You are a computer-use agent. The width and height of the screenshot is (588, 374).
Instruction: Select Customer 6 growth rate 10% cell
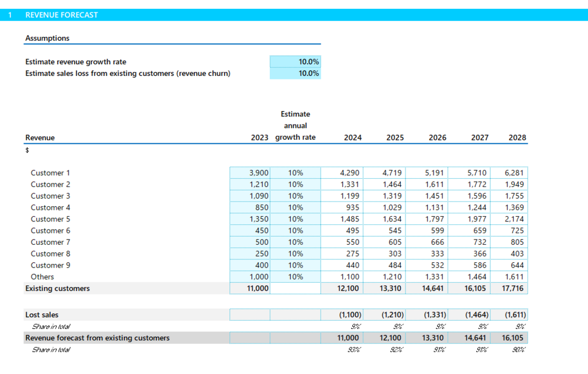click(295, 231)
